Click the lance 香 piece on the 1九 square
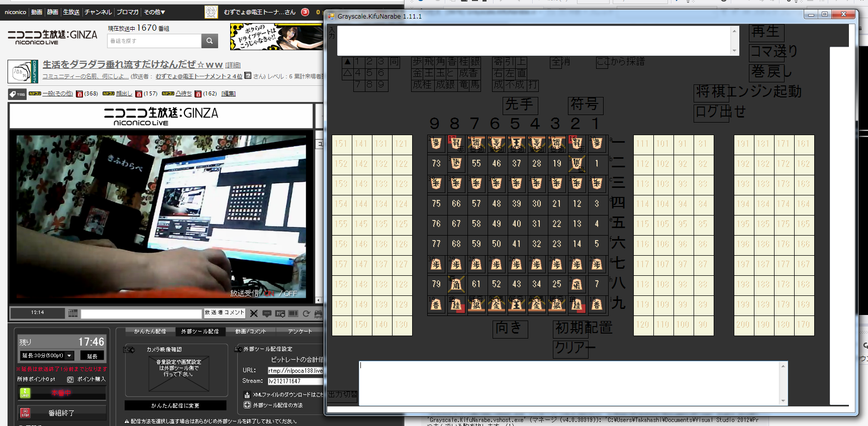 point(597,304)
